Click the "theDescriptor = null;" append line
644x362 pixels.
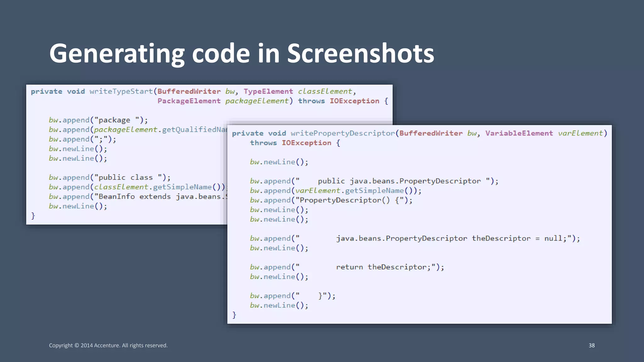click(x=415, y=239)
